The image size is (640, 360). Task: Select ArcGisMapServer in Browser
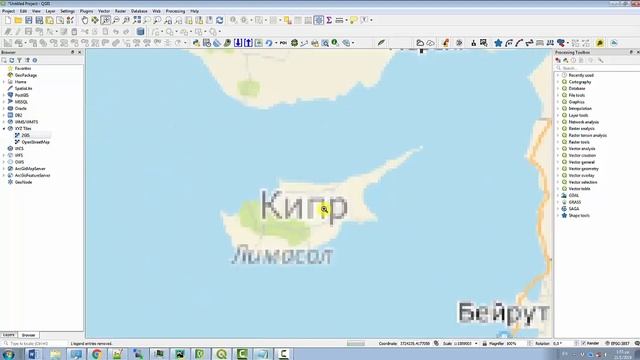30,169
